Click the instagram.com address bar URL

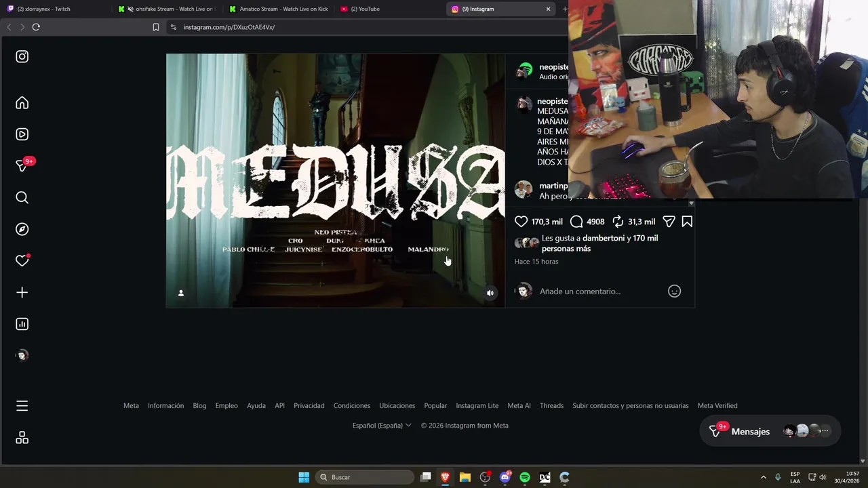click(x=229, y=27)
